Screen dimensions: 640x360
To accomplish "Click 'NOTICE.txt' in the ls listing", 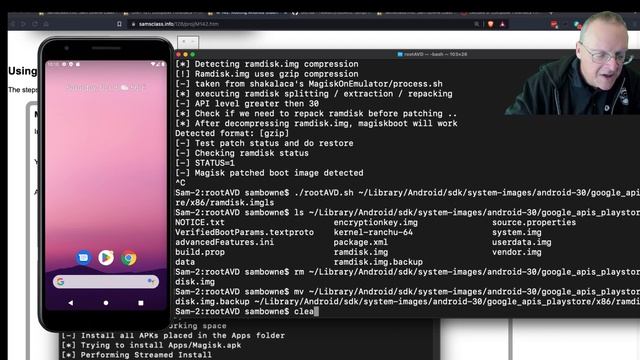I will [x=200, y=222].
